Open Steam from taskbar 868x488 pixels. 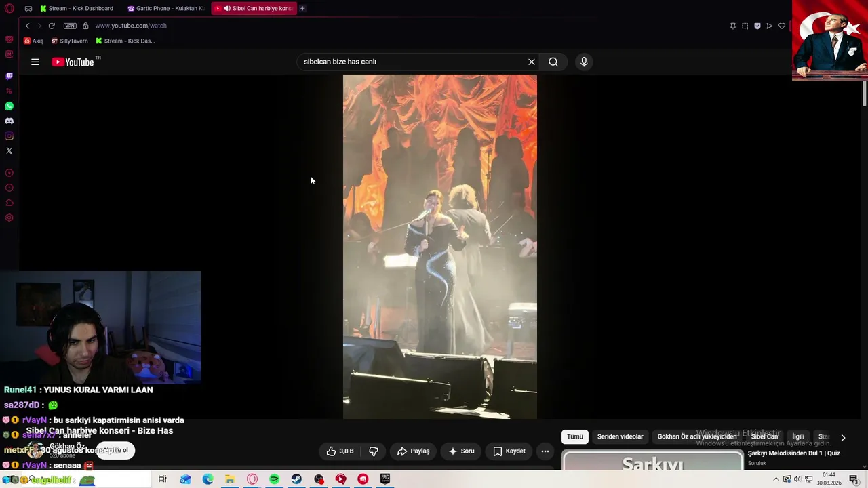click(296, 479)
